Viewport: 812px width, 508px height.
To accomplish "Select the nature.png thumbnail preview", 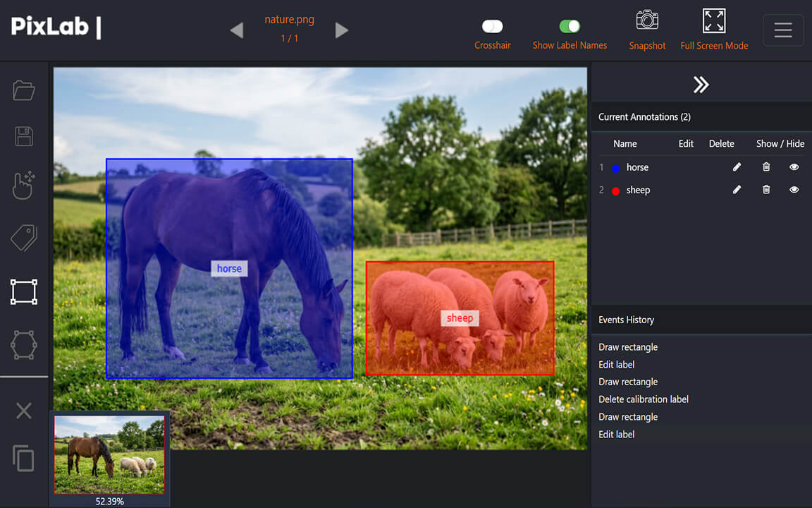I will tap(109, 454).
